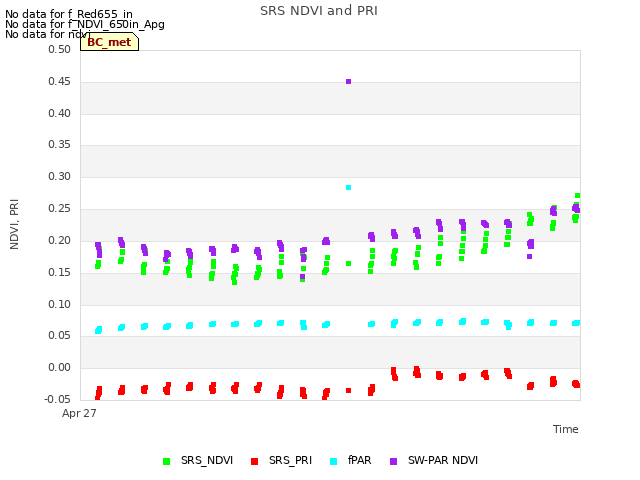This screenshot has width=640, height=480.
Task: Click the cyan fPAR legend swatch
Action: [x=333, y=461]
